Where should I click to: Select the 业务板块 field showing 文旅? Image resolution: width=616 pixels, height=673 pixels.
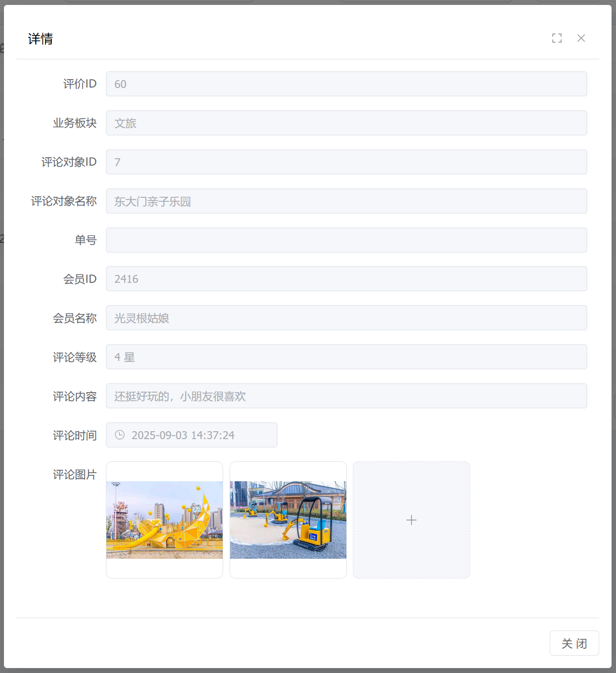(x=346, y=123)
